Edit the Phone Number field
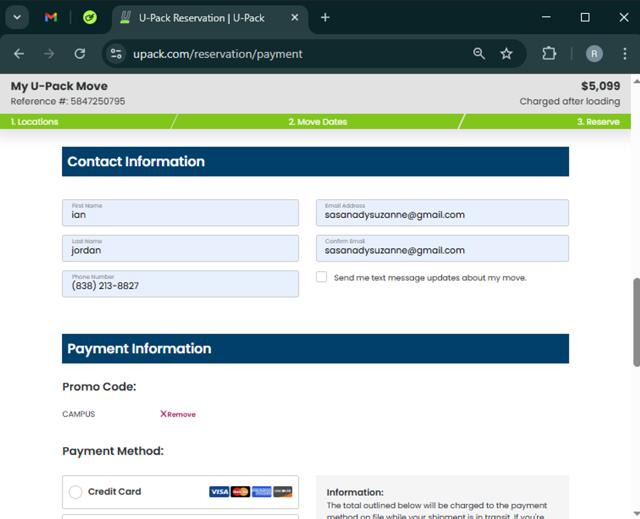Viewport: 640px width, 519px height. (180, 284)
